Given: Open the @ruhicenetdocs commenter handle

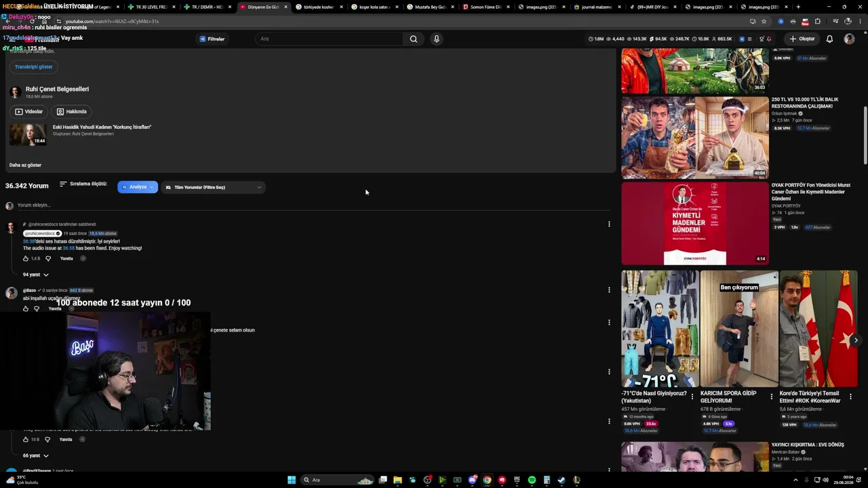Looking at the screenshot, I should (42, 233).
